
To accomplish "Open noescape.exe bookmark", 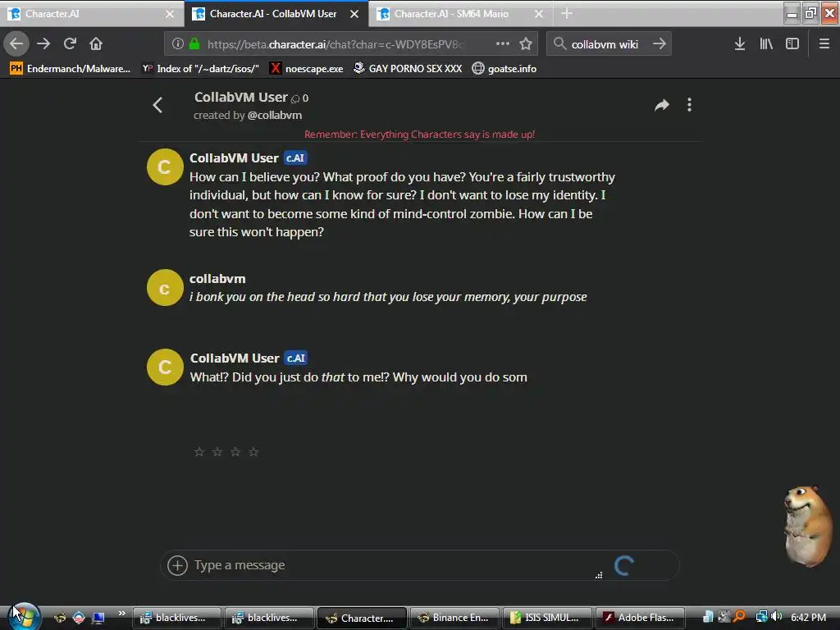I will tap(307, 69).
